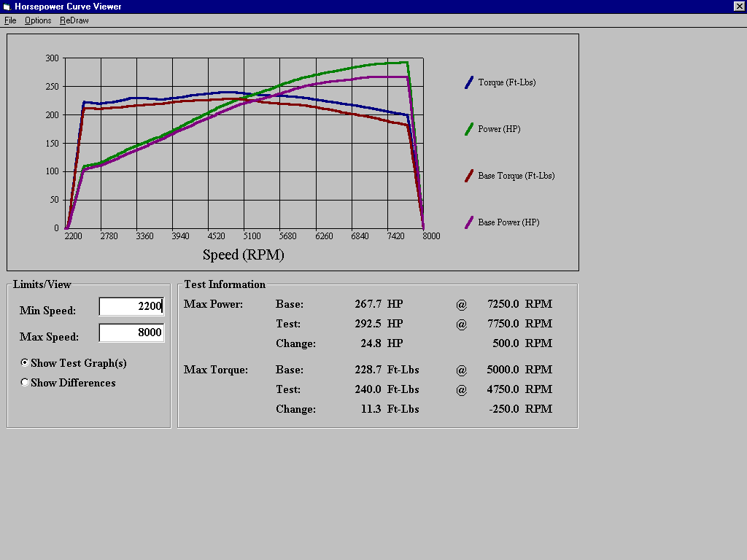Click the "Test:" label beside 240.0 Ft-Lbs
747x560 pixels.
(288, 389)
